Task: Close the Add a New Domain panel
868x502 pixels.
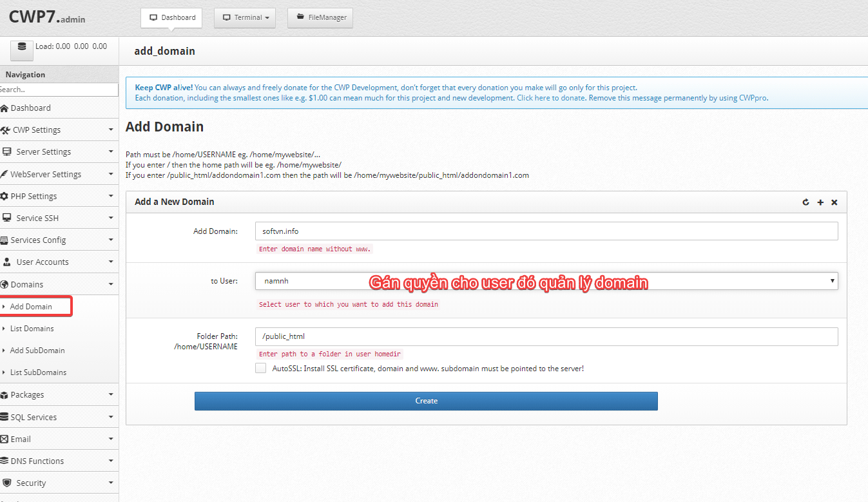Action: 834,202
